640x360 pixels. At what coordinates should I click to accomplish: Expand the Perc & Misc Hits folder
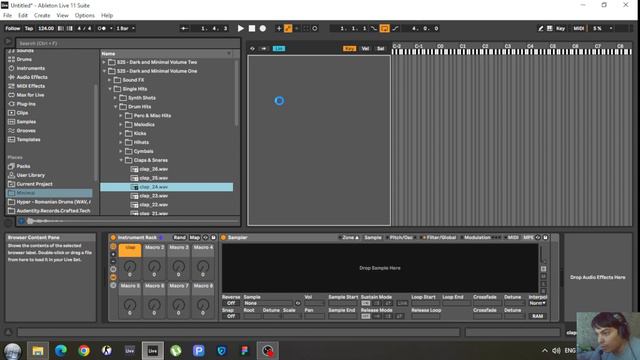(121, 116)
